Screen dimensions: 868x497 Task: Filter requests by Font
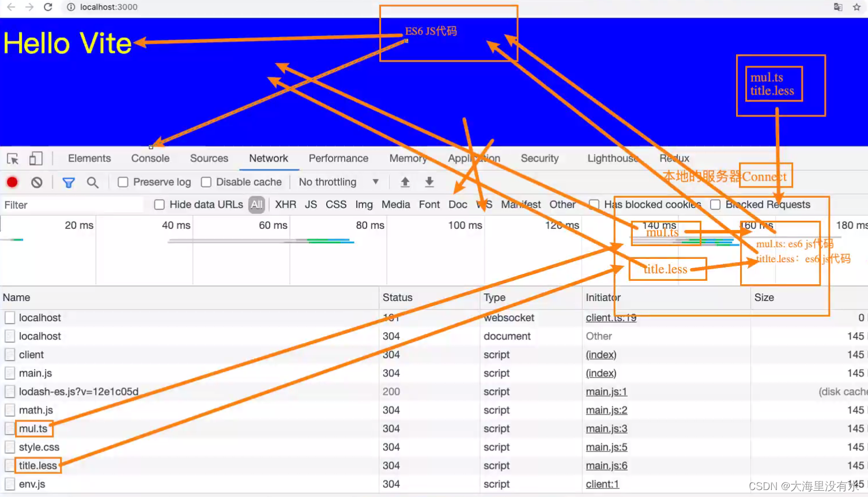click(x=429, y=205)
